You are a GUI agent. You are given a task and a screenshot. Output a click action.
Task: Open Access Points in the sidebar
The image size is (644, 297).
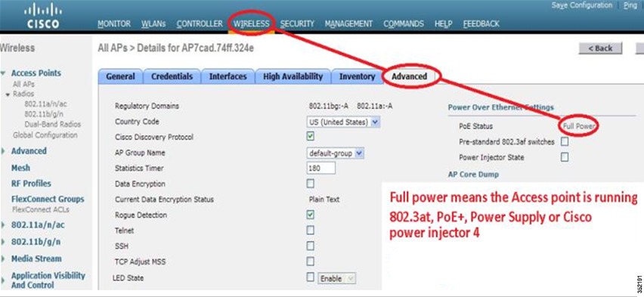pyautogui.click(x=36, y=73)
